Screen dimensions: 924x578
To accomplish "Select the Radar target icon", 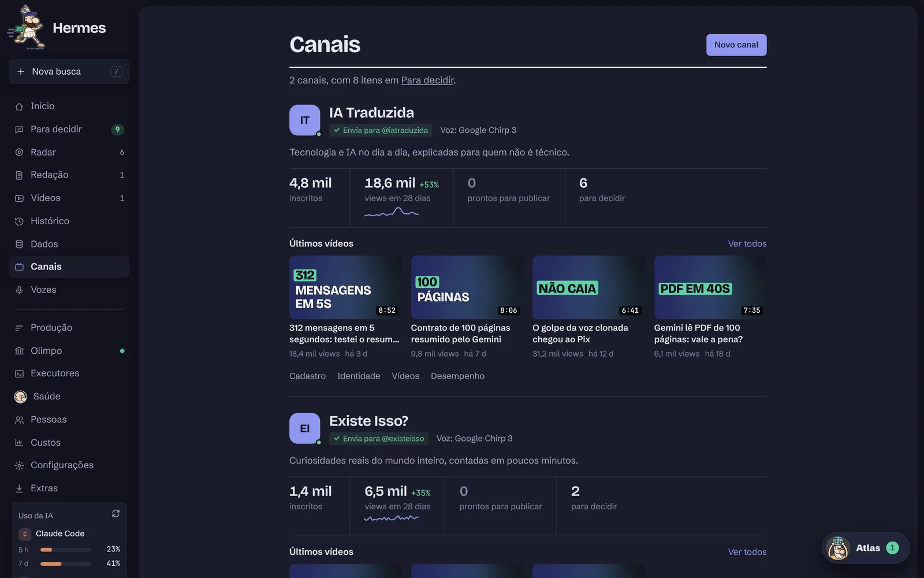I will coord(19,153).
